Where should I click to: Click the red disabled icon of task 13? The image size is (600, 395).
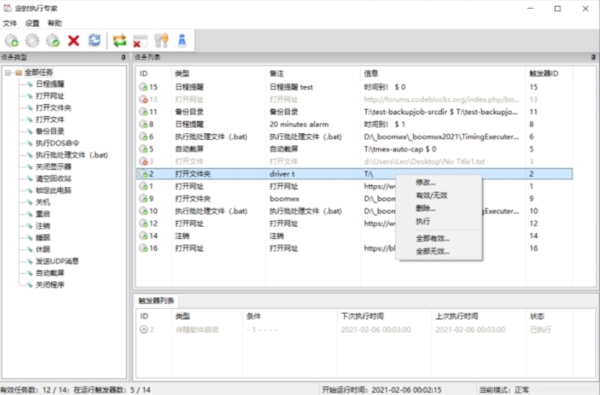(x=143, y=100)
